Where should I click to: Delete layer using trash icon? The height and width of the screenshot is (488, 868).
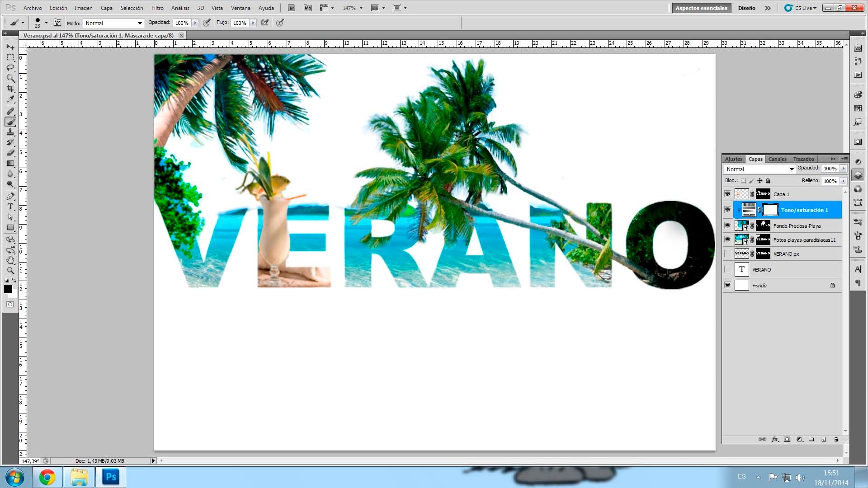pyautogui.click(x=836, y=439)
